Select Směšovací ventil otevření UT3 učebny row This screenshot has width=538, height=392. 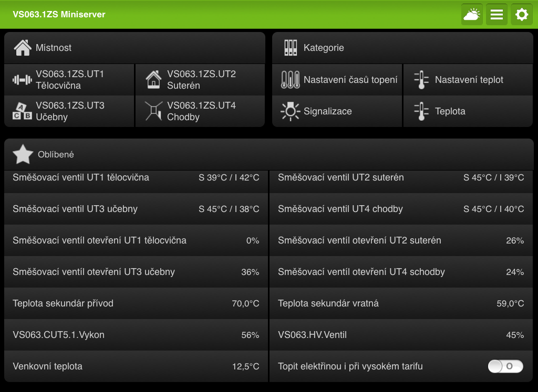136,272
